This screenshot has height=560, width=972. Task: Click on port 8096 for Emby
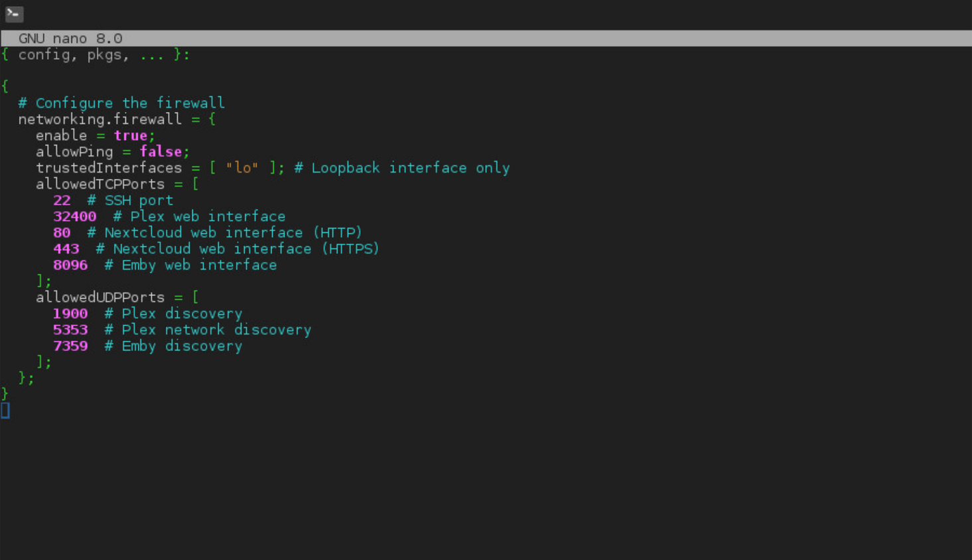[70, 265]
